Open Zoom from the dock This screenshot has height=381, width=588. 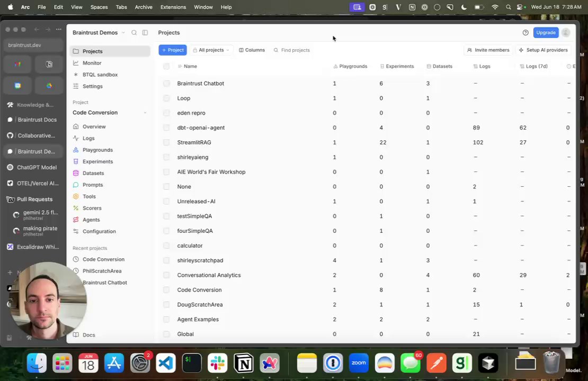[x=359, y=362]
